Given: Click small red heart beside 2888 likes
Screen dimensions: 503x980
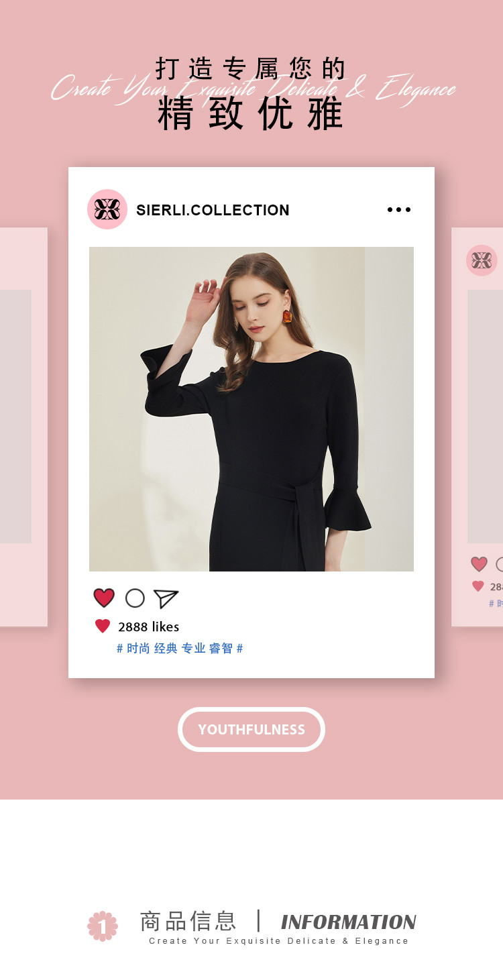Looking at the screenshot, I should tap(103, 627).
